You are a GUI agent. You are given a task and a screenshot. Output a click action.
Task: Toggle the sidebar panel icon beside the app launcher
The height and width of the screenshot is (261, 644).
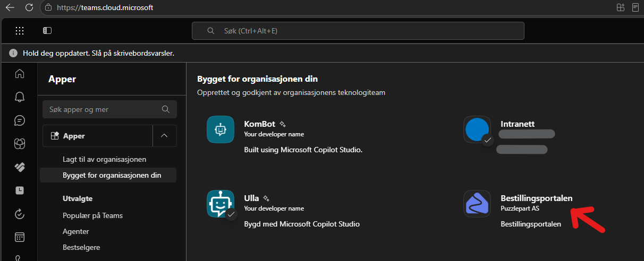tap(47, 31)
